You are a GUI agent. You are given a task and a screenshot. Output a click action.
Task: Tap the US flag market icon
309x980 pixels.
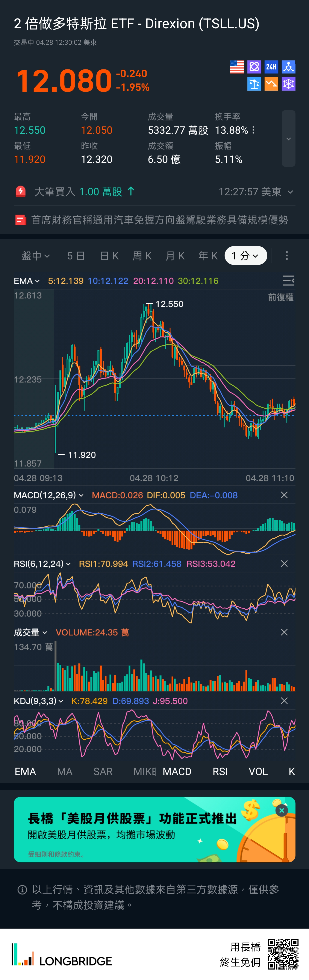(237, 67)
